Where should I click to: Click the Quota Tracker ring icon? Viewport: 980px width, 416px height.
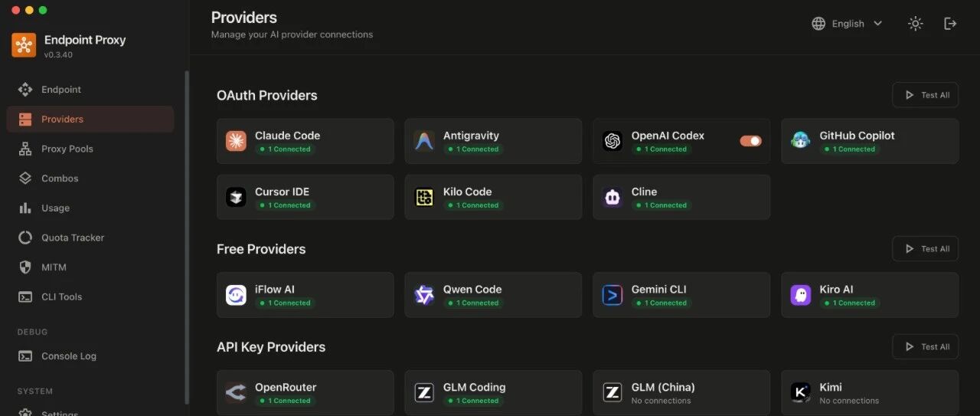click(25, 237)
